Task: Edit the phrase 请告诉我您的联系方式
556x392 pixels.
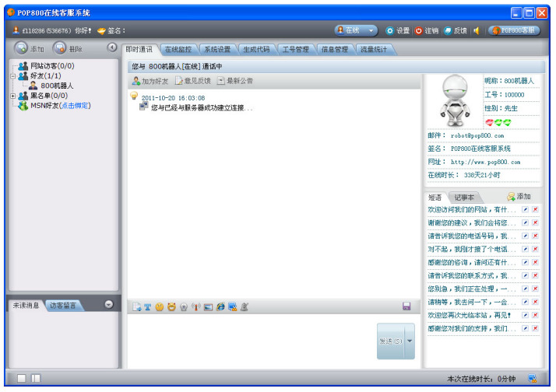Action: pyautogui.click(x=525, y=275)
